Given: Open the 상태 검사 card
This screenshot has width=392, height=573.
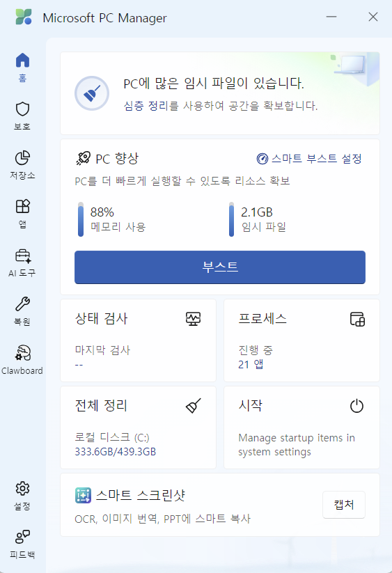Looking at the screenshot, I should coord(138,340).
